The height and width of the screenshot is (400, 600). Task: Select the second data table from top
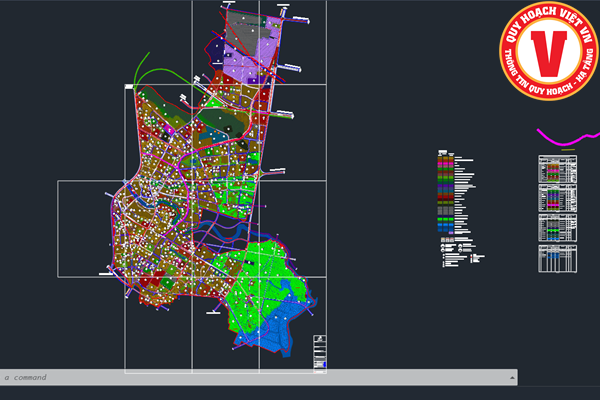tap(557, 198)
